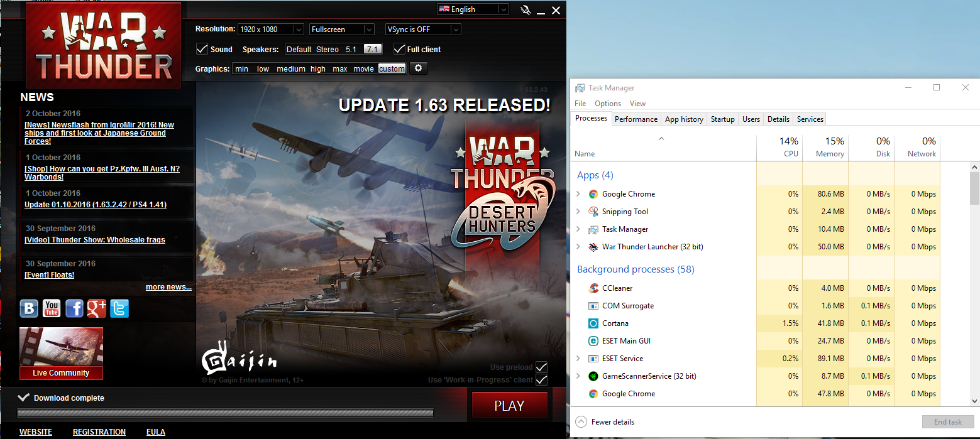
Task: Open the YouTube icon in launcher
Action: (52, 308)
